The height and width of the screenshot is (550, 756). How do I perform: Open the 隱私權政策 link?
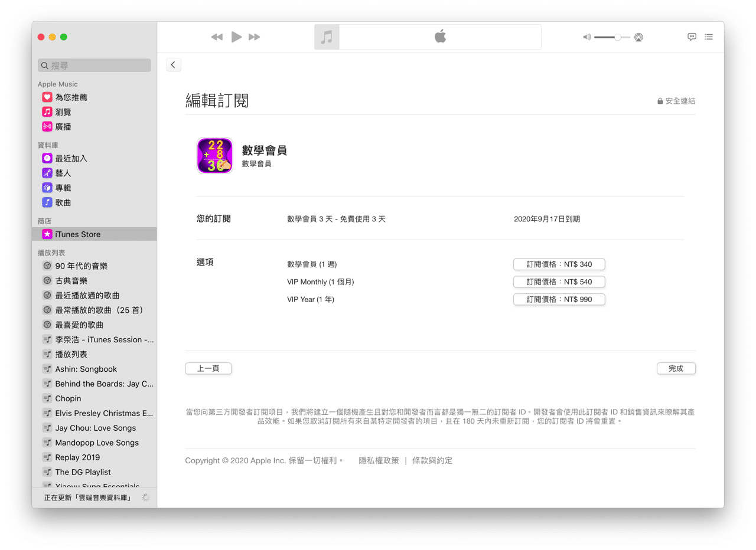[x=379, y=460]
